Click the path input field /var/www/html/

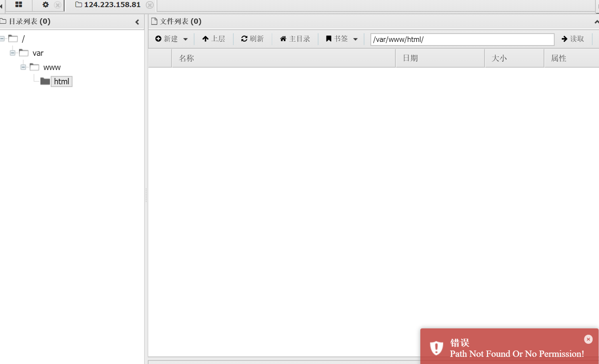coord(462,40)
